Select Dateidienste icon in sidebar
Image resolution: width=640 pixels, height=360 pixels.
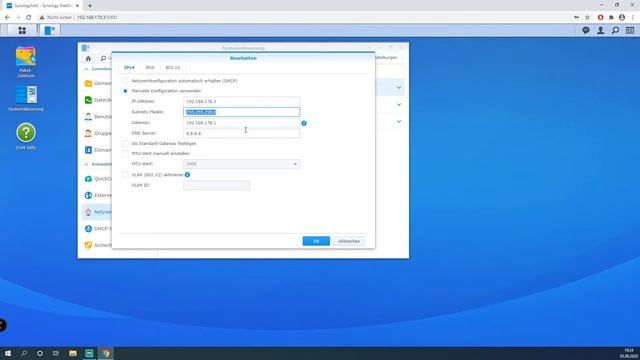88,100
